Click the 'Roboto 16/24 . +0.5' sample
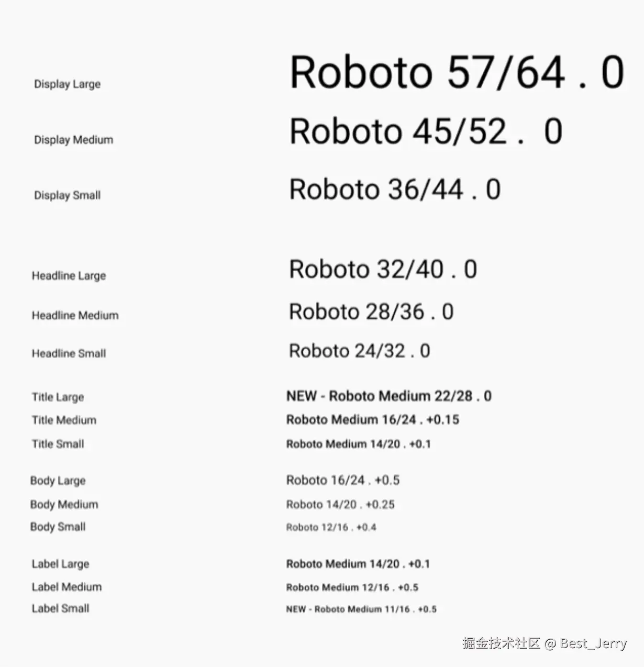Viewport: 644px width, 668px height. pos(342,480)
